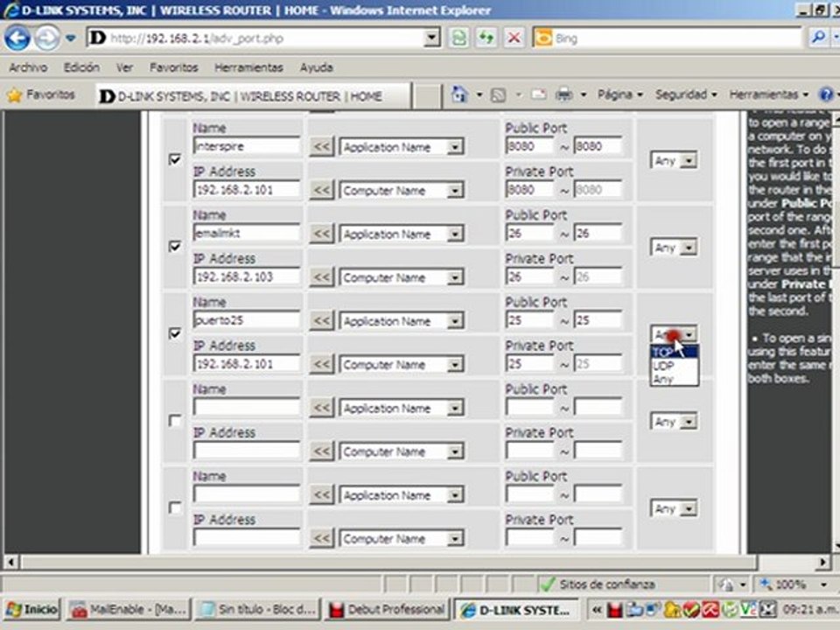Click the Read mail icon in command bar
This screenshot has width=840, height=630.
[x=538, y=95]
